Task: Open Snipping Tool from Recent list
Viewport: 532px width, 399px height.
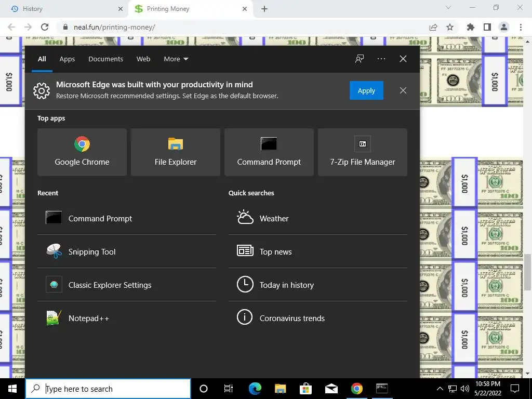Action: tap(127, 251)
